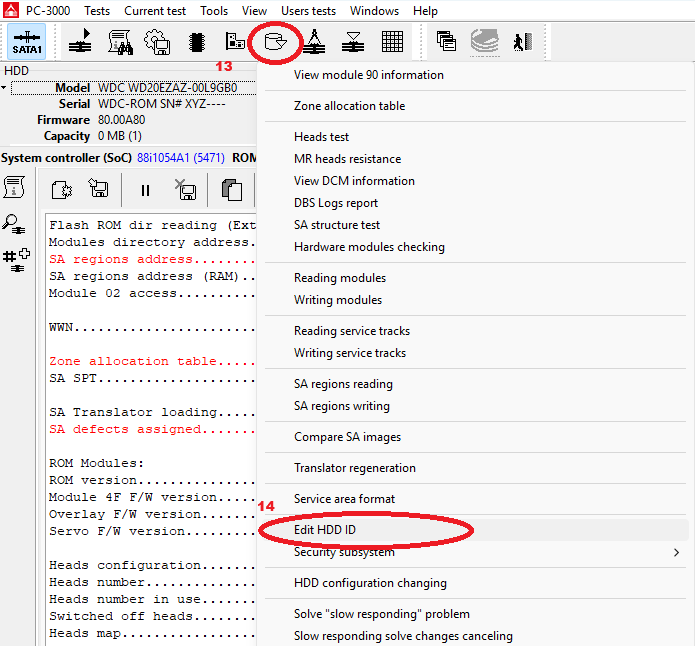The height and width of the screenshot is (646, 695).
Task: Collapse the HDD info panel arrow
Action: tap(4, 88)
